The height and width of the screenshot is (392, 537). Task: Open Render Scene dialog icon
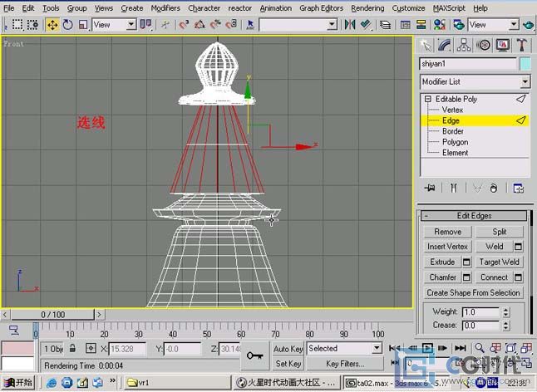tap(459, 25)
